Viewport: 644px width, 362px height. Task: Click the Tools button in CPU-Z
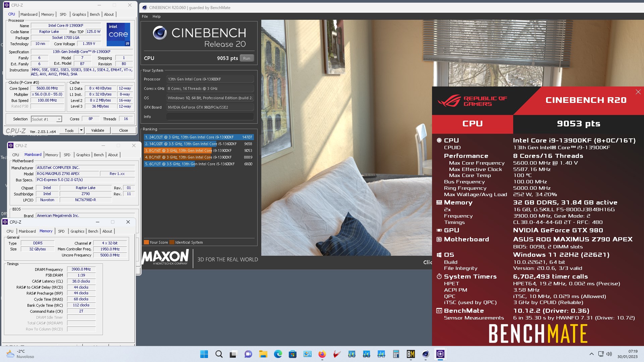pyautogui.click(x=69, y=130)
